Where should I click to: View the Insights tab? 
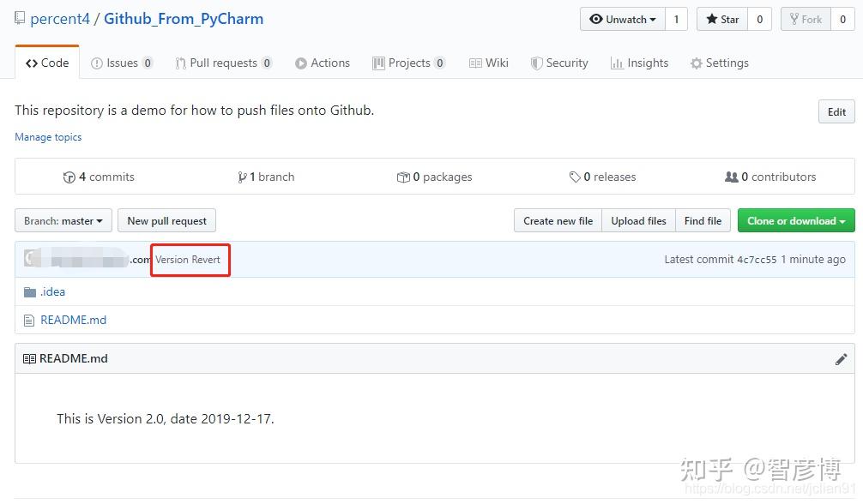point(640,63)
